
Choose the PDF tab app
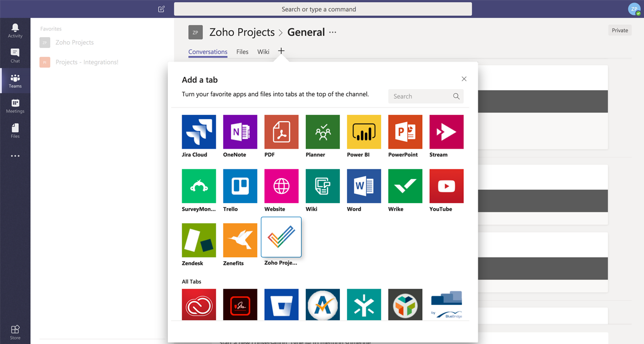pyautogui.click(x=281, y=132)
